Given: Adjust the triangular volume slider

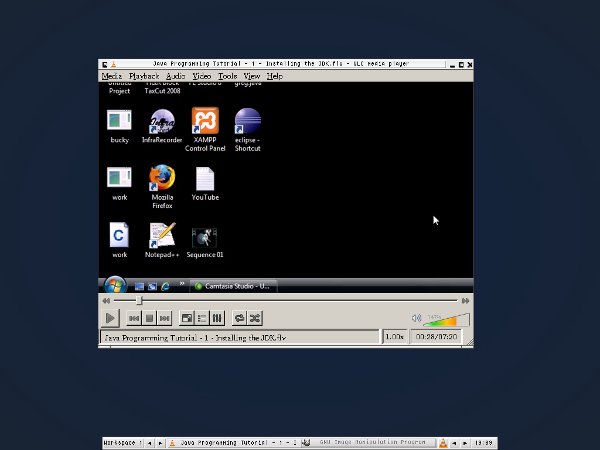Looking at the screenshot, I should click(x=447, y=320).
